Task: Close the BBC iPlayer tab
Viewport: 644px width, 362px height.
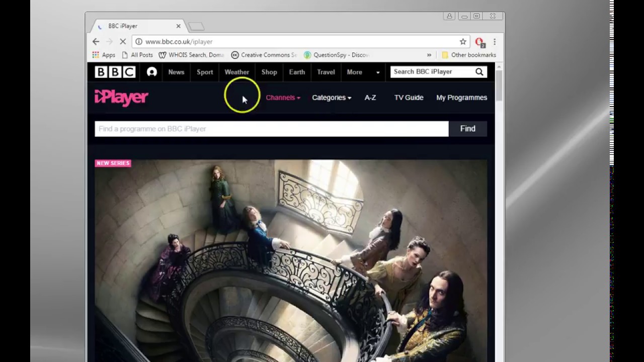Action: click(x=178, y=26)
